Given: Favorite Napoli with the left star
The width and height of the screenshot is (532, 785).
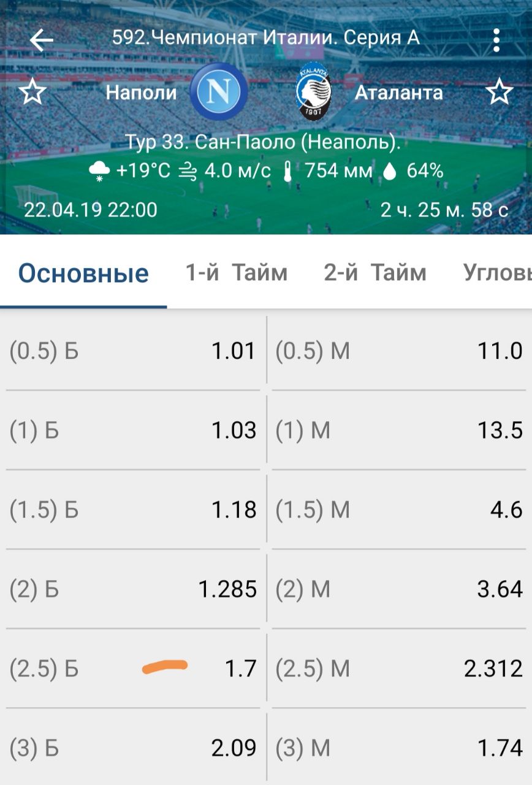Looking at the screenshot, I should [32, 93].
